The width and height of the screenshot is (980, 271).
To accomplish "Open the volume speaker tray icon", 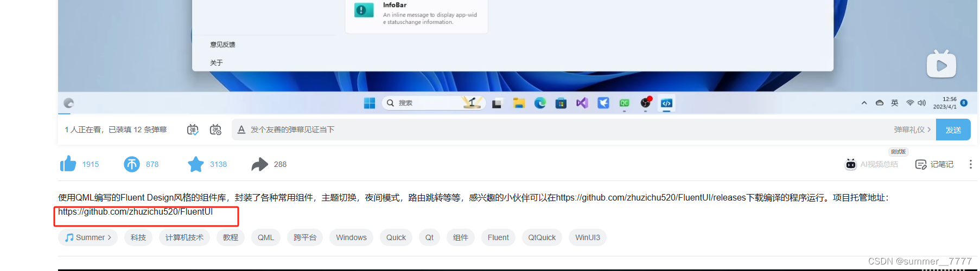I will click(922, 103).
